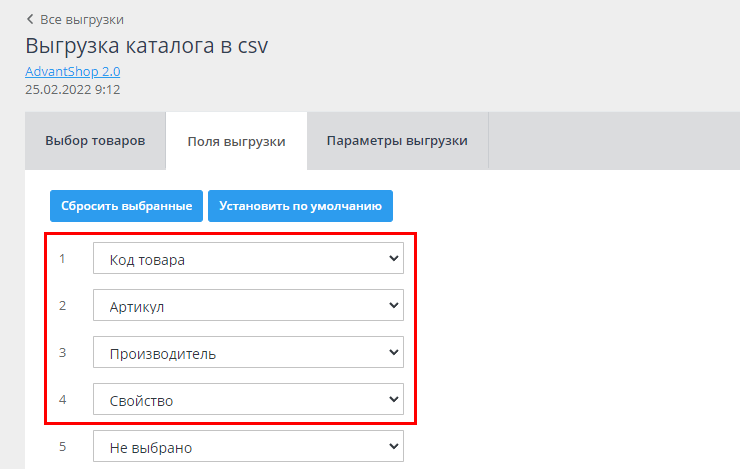Image resolution: width=740 pixels, height=469 pixels.
Task: Open the Не выбрано dropdown in row 5
Action: tap(248, 447)
